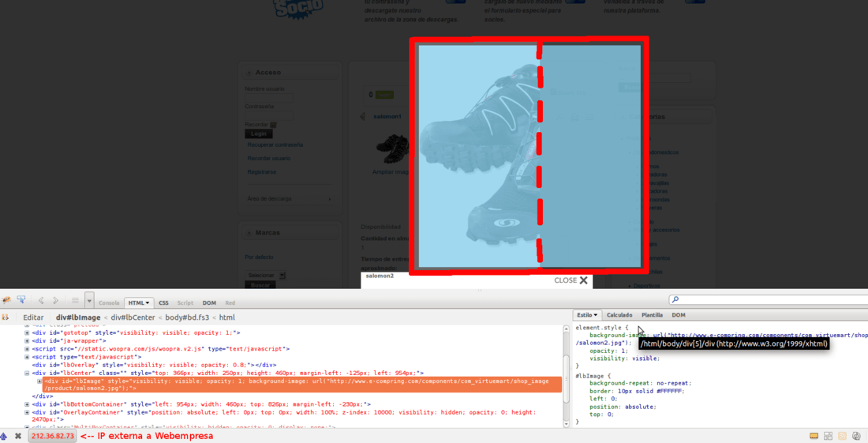This screenshot has height=443, width=868.
Task: Click the break-on-mutate icon left of Editar
Action: (x=6, y=317)
